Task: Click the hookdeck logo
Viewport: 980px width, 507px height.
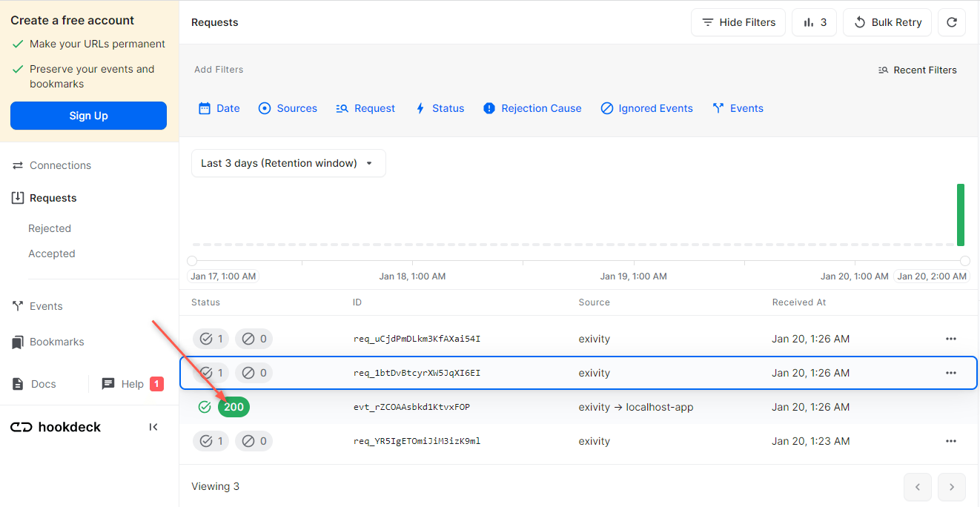Action: pos(55,427)
